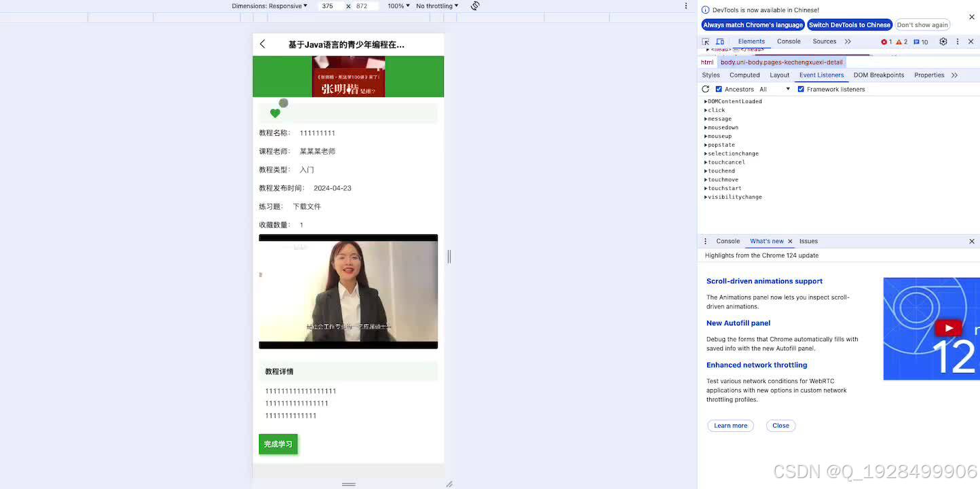Select the drawer Issues tab
This screenshot has width=980, height=489.
tap(808, 241)
